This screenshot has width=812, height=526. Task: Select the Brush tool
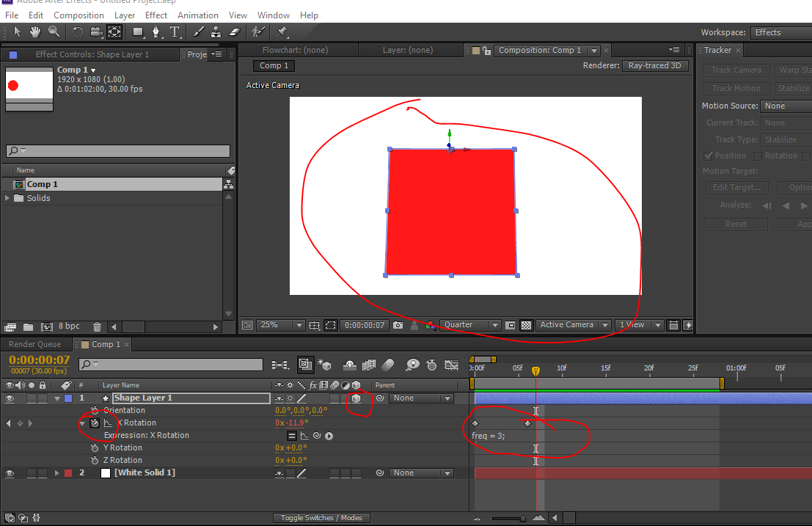(x=198, y=32)
